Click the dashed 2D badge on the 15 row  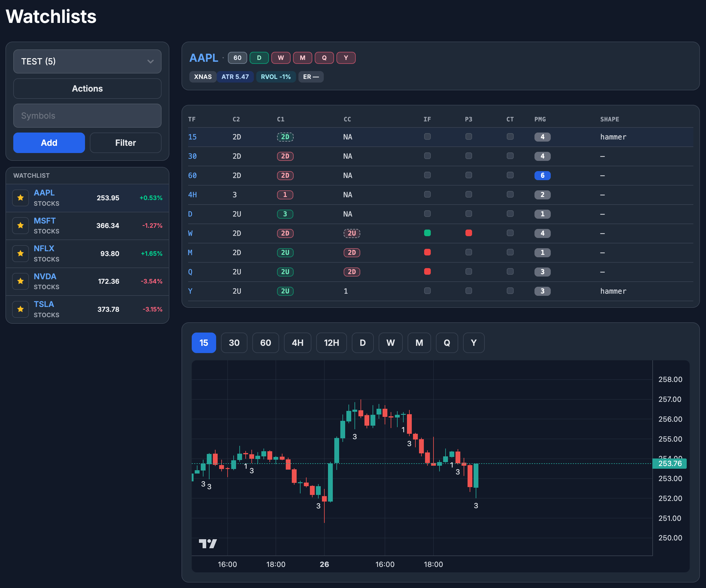285,137
